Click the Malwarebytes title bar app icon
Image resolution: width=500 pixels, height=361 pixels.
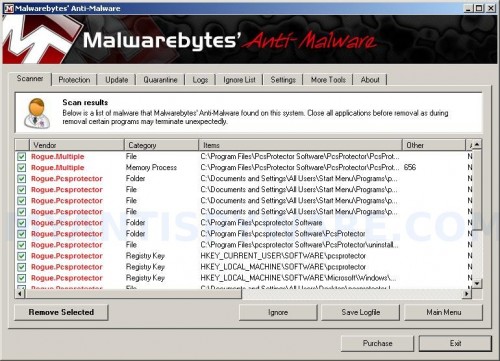click(x=9, y=8)
